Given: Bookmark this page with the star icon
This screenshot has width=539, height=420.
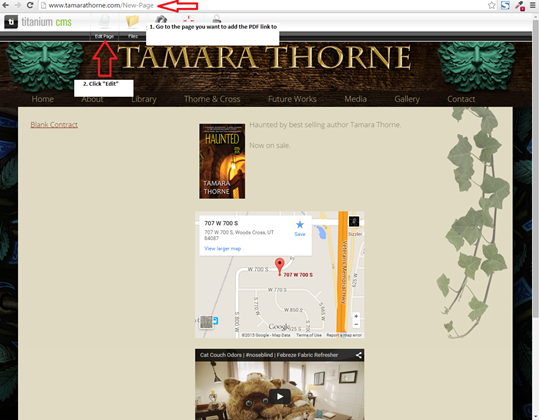Looking at the screenshot, I should click(x=492, y=5).
